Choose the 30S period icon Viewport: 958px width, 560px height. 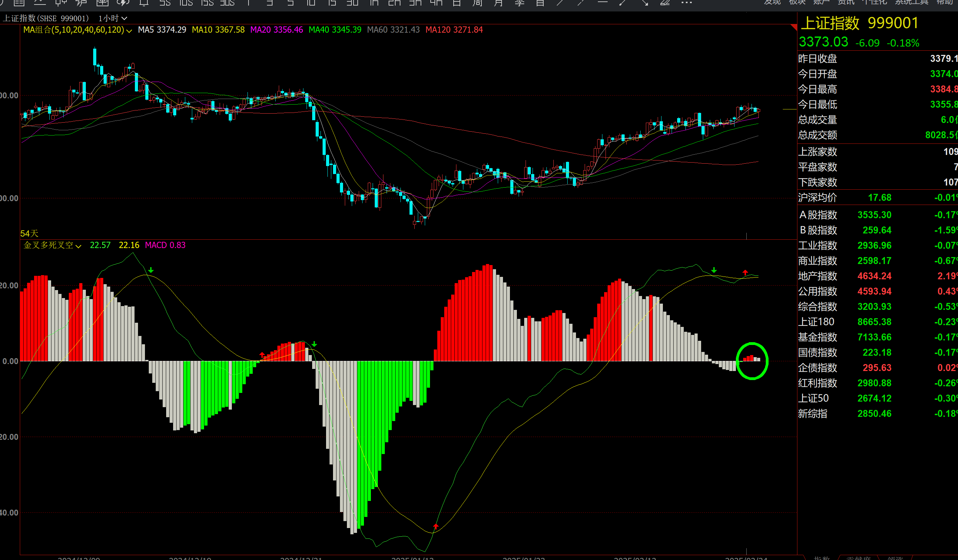tap(227, 3)
